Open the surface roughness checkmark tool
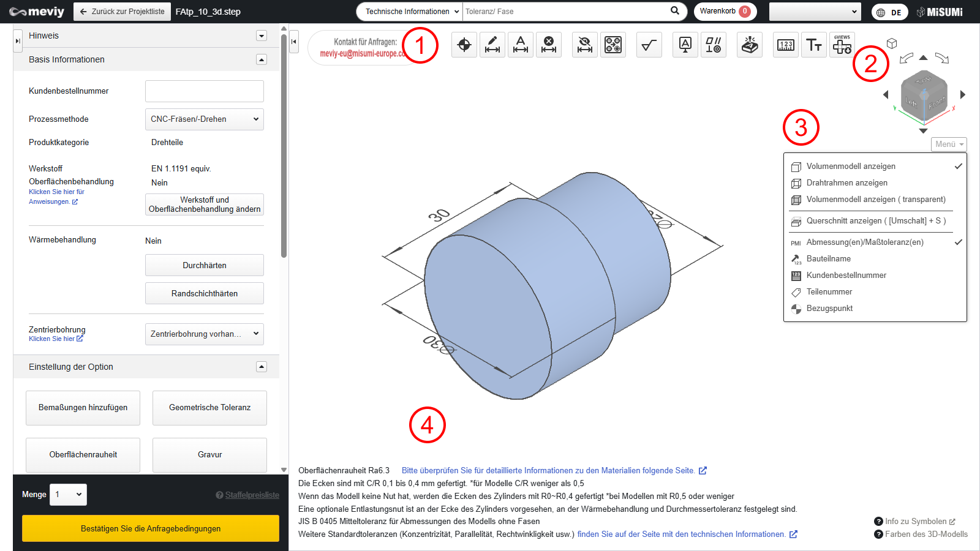Screen dimensions: 980x551 pyautogui.click(x=649, y=45)
